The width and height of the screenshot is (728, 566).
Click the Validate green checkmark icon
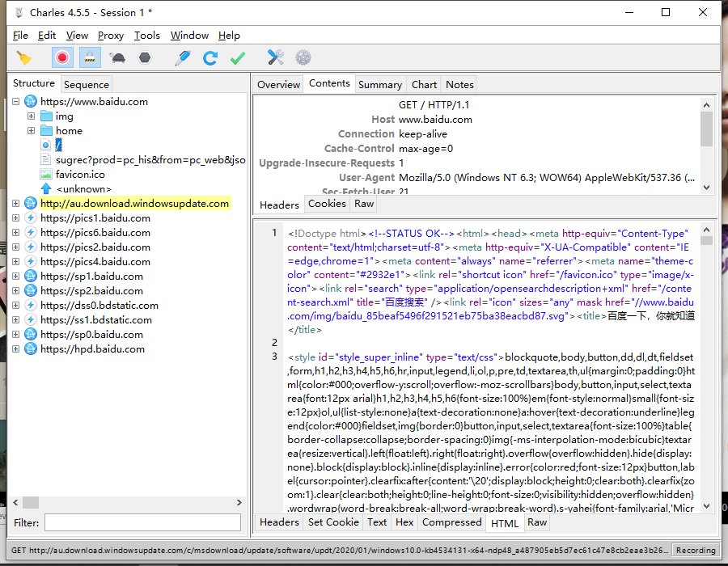238,58
